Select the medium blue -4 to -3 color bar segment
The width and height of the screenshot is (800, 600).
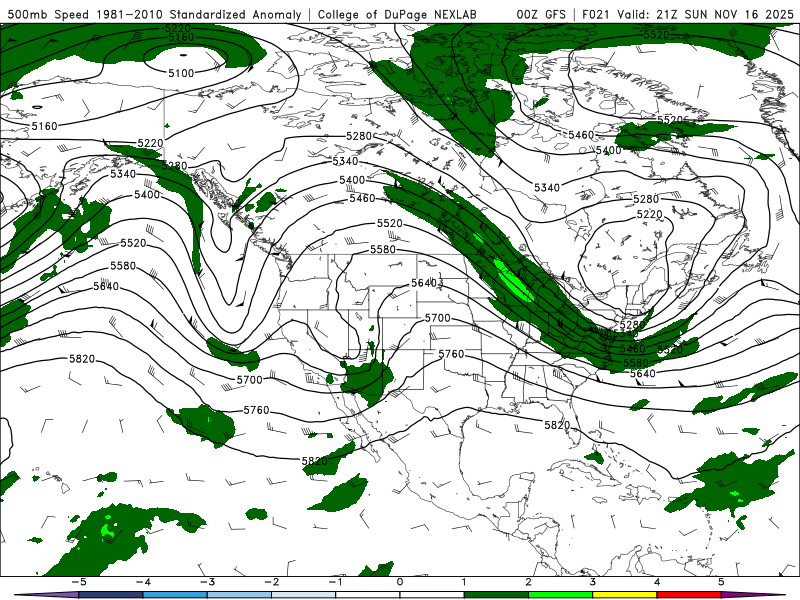coord(175,595)
